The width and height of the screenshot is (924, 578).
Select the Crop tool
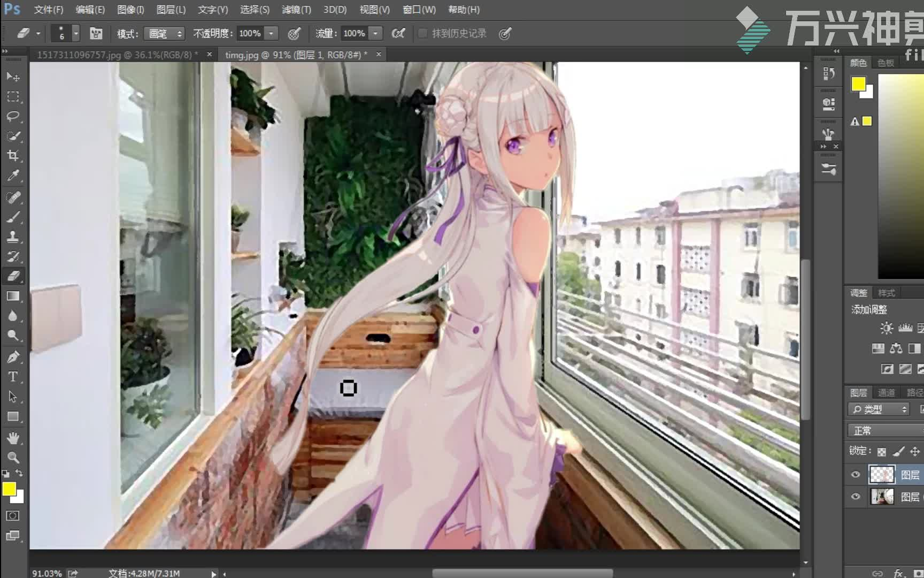[x=13, y=156]
